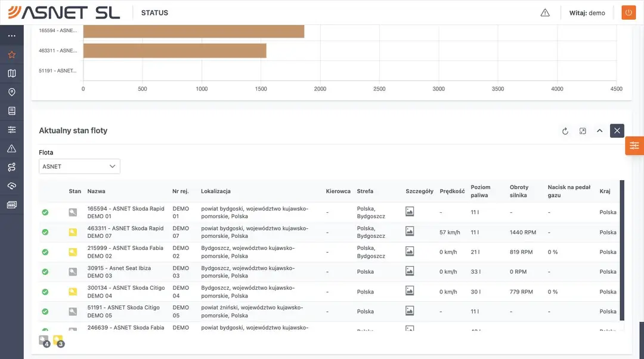Select the location pin sidebar icon
This screenshot has width=644, height=359.
[12, 92]
